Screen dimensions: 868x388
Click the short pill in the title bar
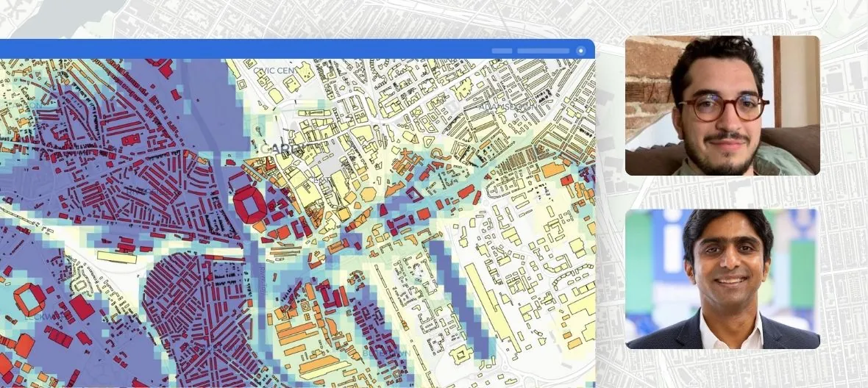coord(502,51)
